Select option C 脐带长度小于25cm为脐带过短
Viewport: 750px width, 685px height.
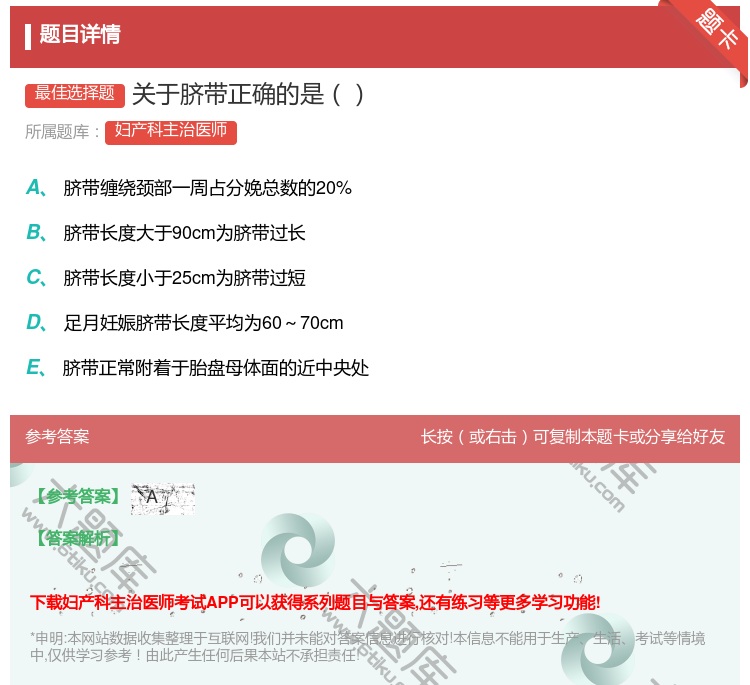coord(165,277)
